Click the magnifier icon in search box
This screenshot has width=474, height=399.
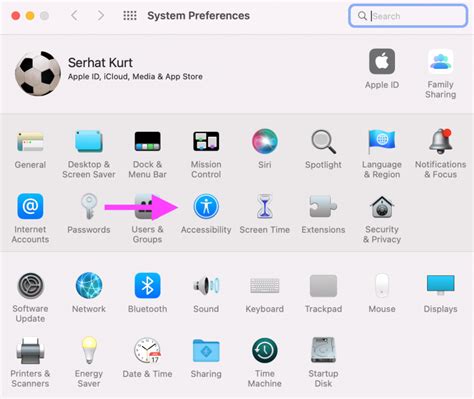pyautogui.click(x=362, y=16)
